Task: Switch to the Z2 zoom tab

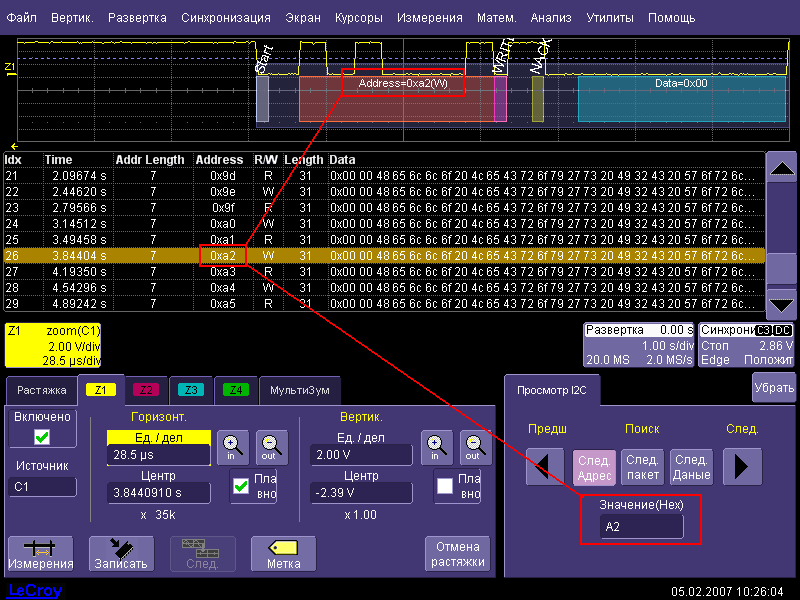Action: [x=146, y=390]
